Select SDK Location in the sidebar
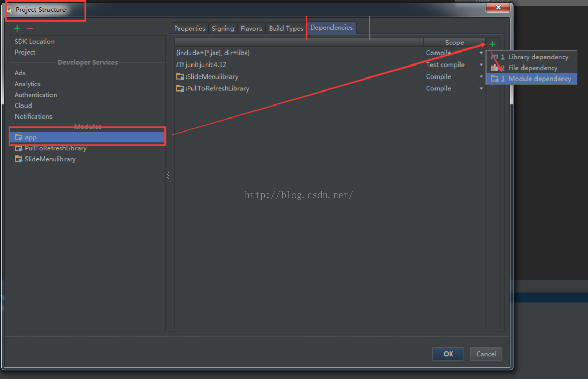This screenshot has width=588, height=379. [34, 41]
